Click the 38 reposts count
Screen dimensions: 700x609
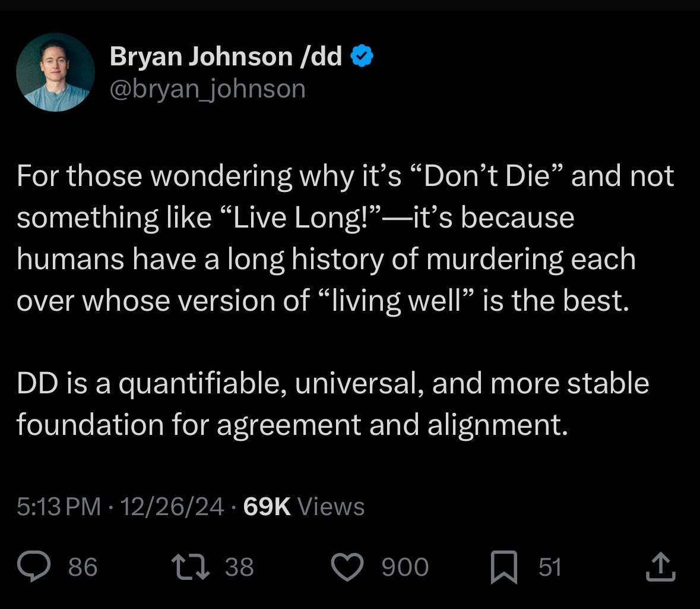tap(239, 567)
